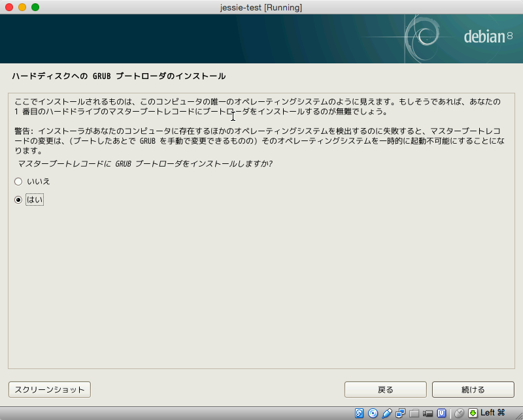Click the green arrow keyboard capture icon

tap(473, 413)
